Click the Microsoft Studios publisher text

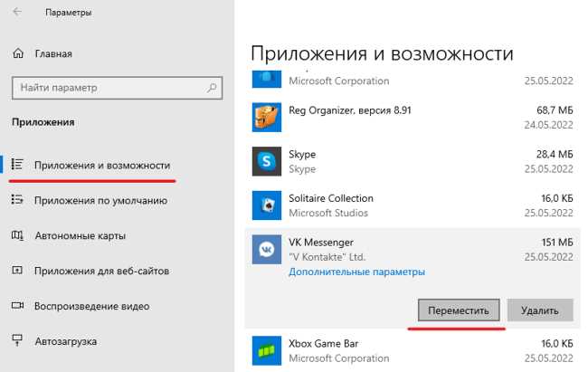coord(328,213)
